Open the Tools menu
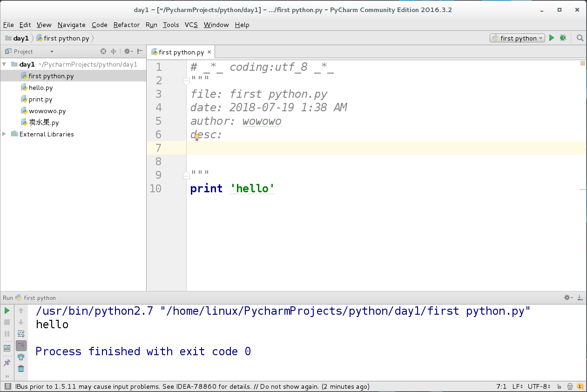This screenshot has height=392, width=587. [x=171, y=25]
